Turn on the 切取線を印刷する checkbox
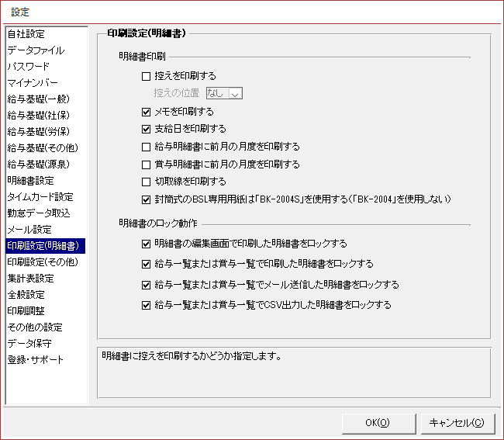 (x=147, y=182)
